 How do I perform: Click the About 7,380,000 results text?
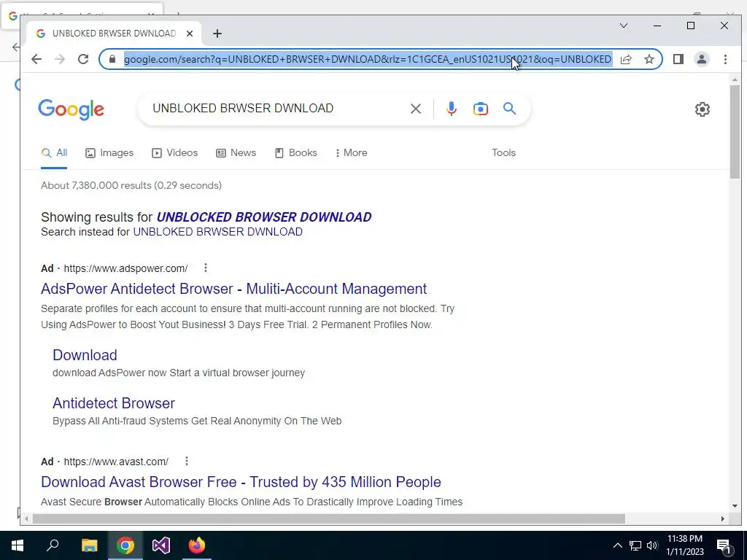pyautogui.click(x=131, y=186)
